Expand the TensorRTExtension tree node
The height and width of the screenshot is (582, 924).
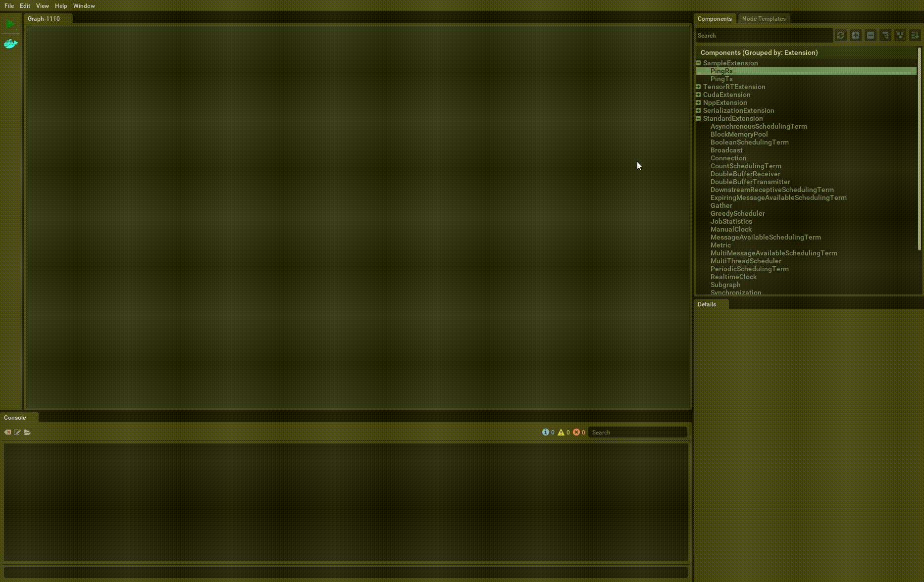tap(698, 87)
